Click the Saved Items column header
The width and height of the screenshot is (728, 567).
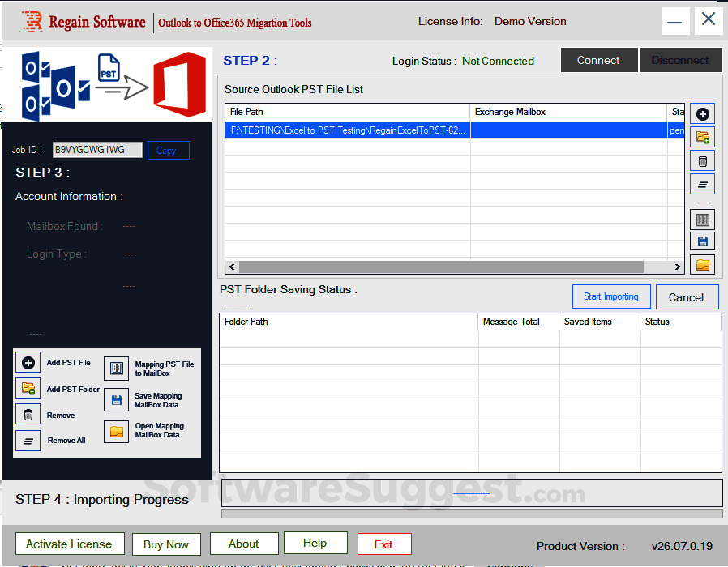(599, 322)
